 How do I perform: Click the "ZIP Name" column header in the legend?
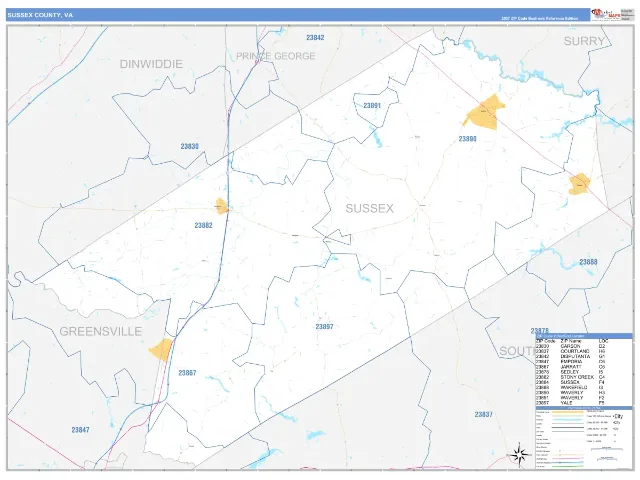click(571, 341)
